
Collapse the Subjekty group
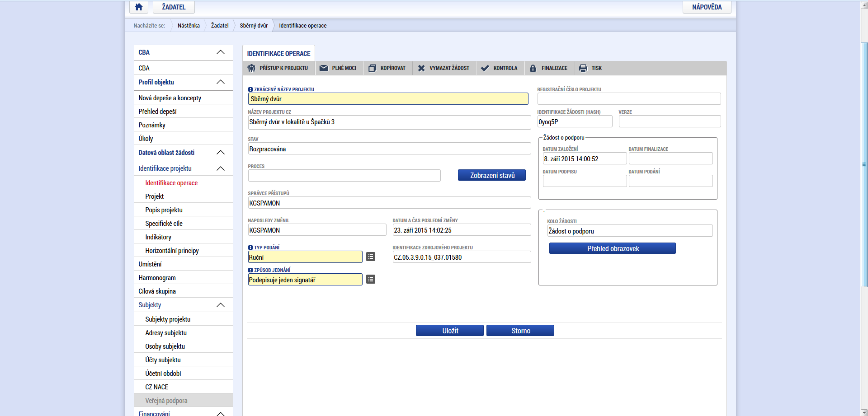pyautogui.click(x=221, y=305)
